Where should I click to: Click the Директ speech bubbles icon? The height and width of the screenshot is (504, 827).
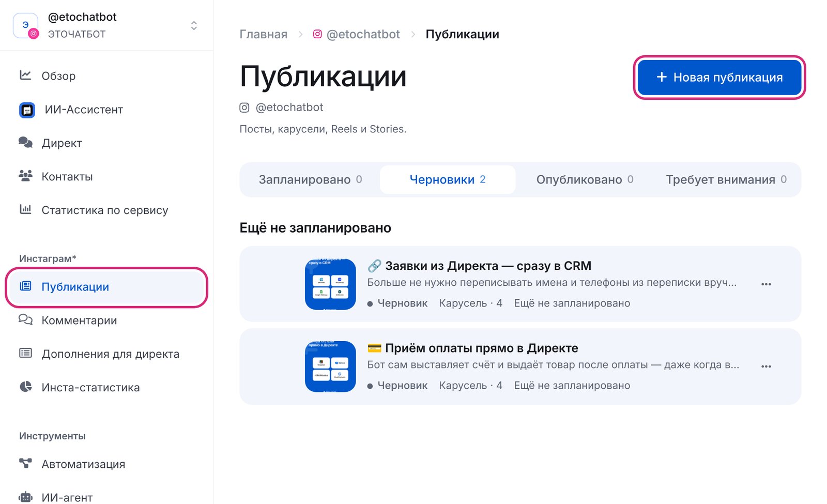(25, 143)
